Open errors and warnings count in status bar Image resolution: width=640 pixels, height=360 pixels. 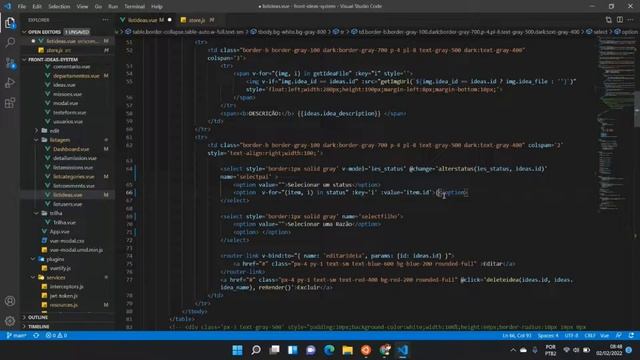pos(56,336)
